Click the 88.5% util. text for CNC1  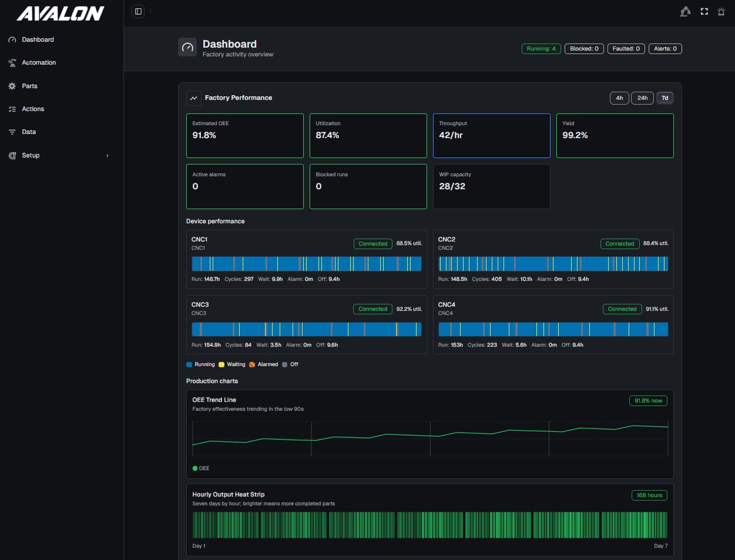click(409, 243)
